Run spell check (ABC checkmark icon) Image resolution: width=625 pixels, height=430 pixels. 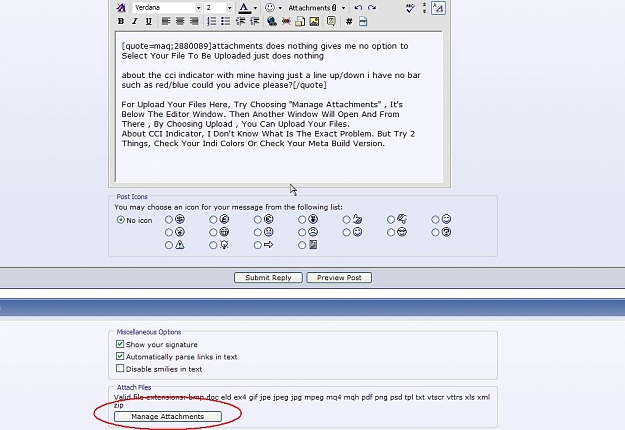(x=410, y=8)
